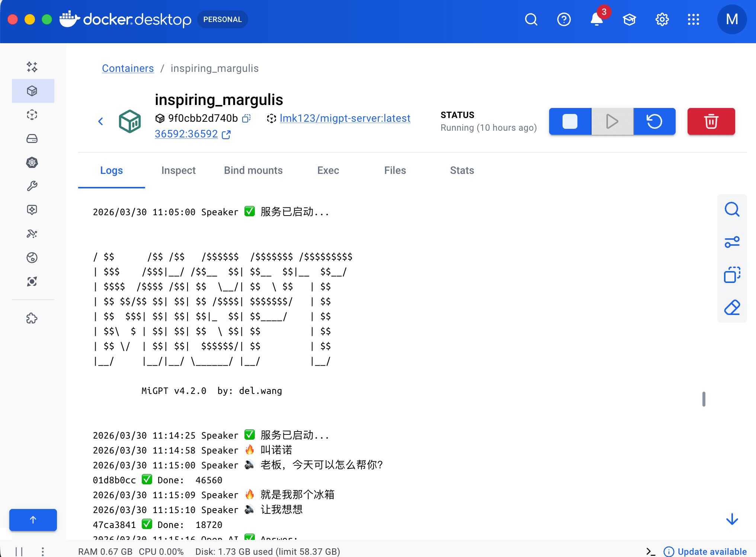Image resolution: width=756 pixels, height=557 pixels.
Task: Open the apps grid menu
Action: (693, 19)
